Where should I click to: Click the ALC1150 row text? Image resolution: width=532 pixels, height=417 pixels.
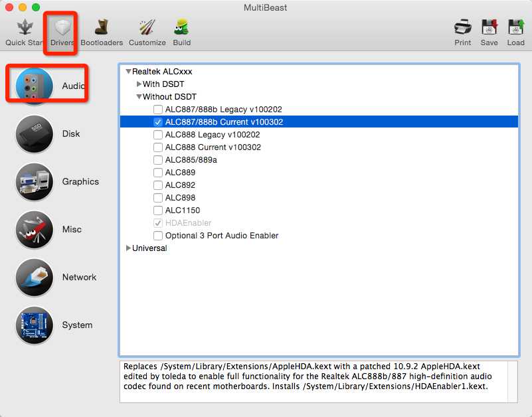tap(183, 210)
